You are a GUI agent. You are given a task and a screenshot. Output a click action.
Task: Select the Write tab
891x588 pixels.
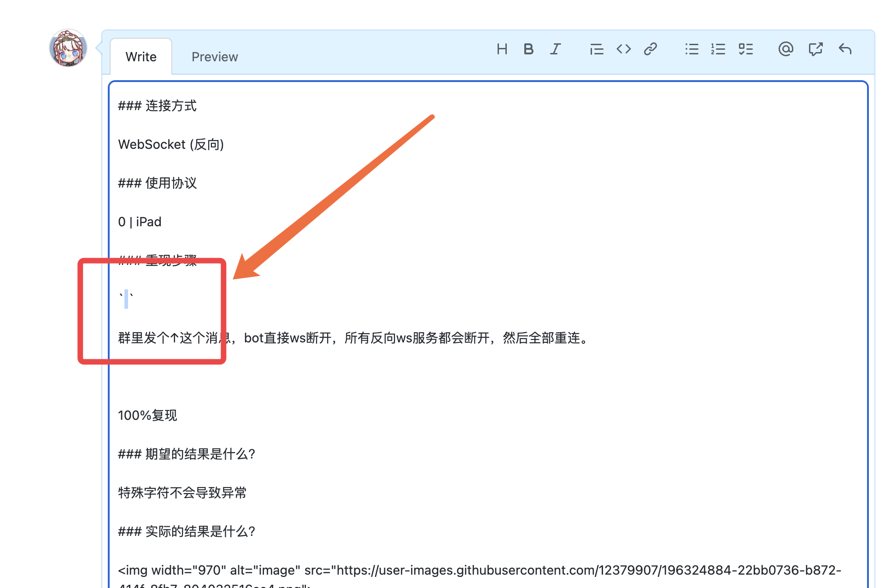[x=141, y=56]
